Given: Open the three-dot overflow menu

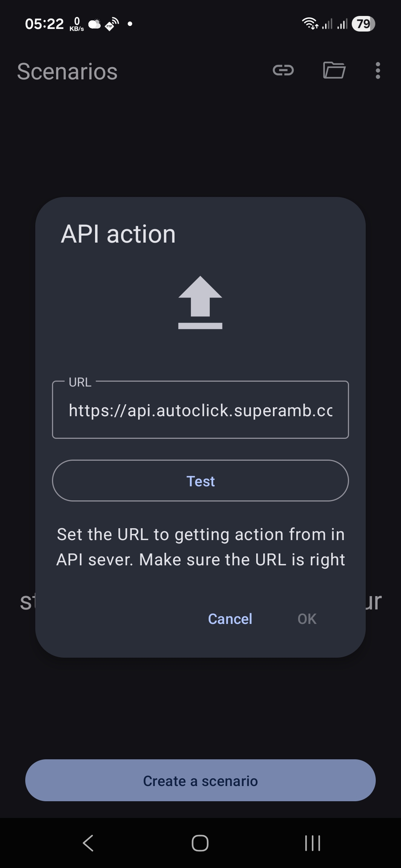Looking at the screenshot, I should [x=378, y=70].
